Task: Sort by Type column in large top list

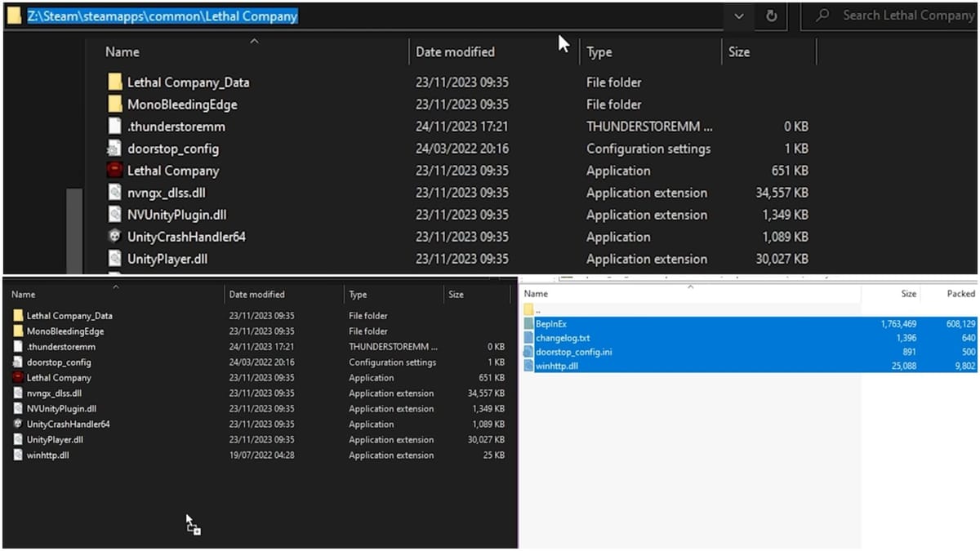Action: [599, 52]
